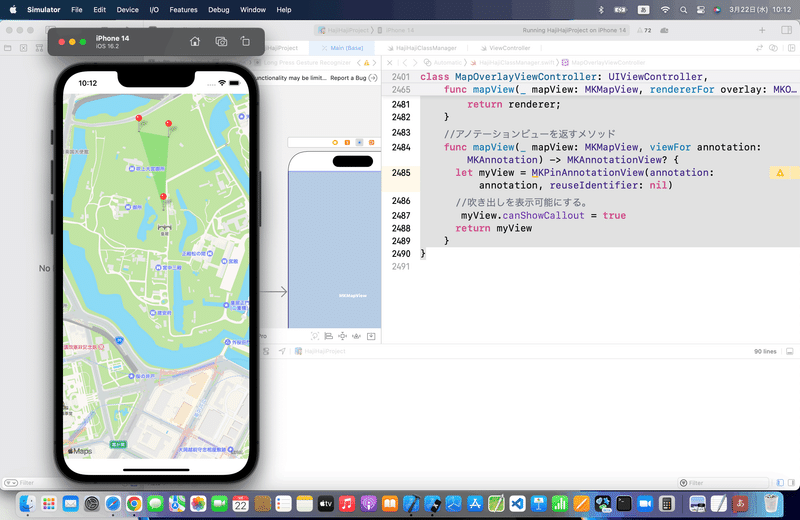
Task: Open the Trash in the Dock
Action: pyautogui.click(x=771, y=504)
